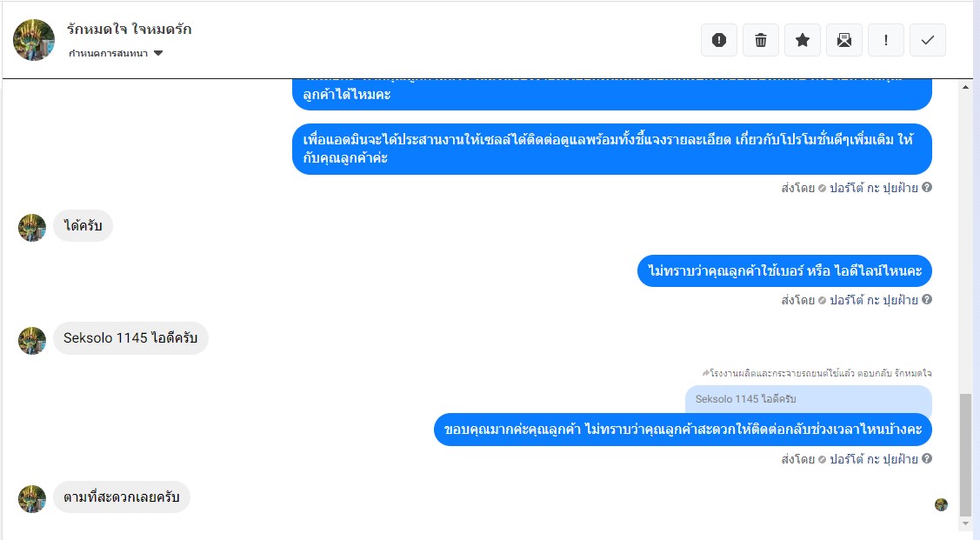
Task: Click the small seen-by avatar indicator
Action: 941,504
